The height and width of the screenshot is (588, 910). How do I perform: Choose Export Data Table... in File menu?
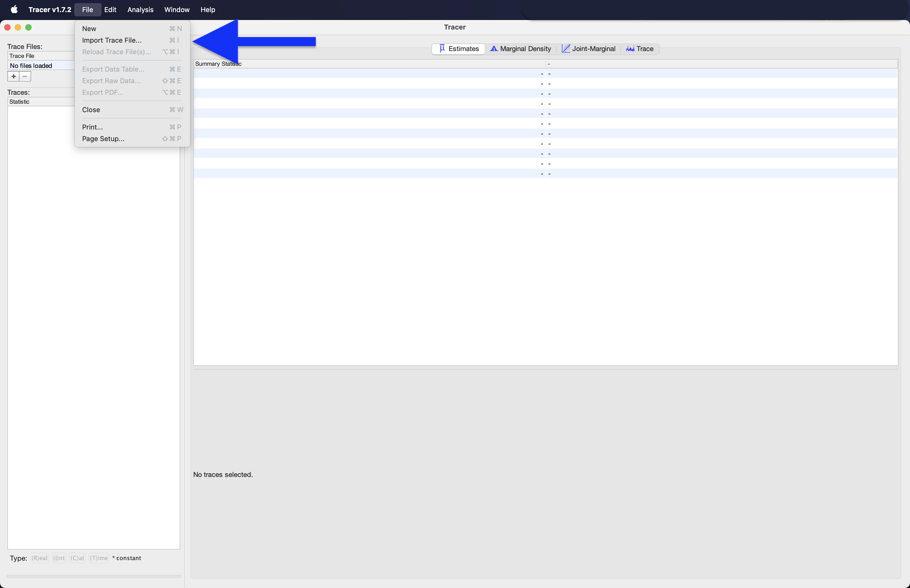pyautogui.click(x=132, y=69)
